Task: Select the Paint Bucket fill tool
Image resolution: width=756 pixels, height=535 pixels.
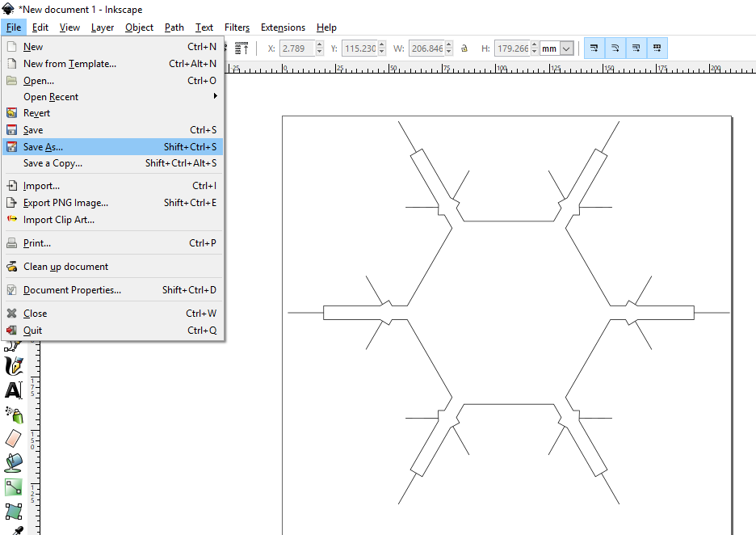Action: point(14,462)
